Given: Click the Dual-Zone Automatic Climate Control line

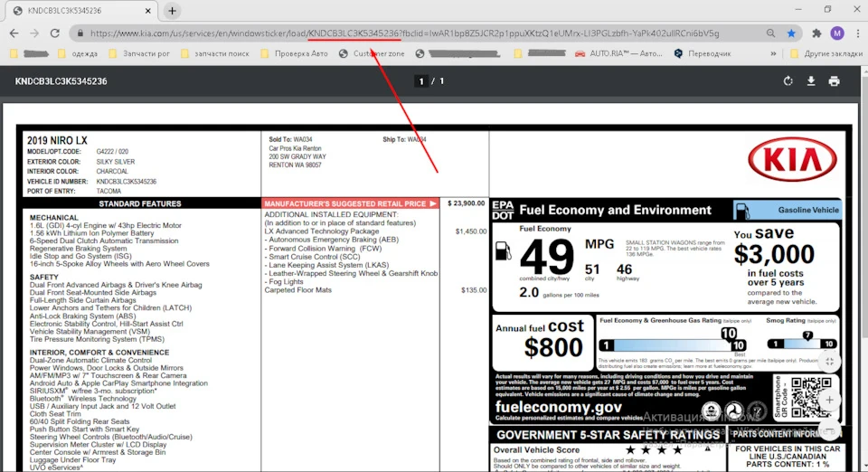Looking at the screenshot, I should coord(90,360).
